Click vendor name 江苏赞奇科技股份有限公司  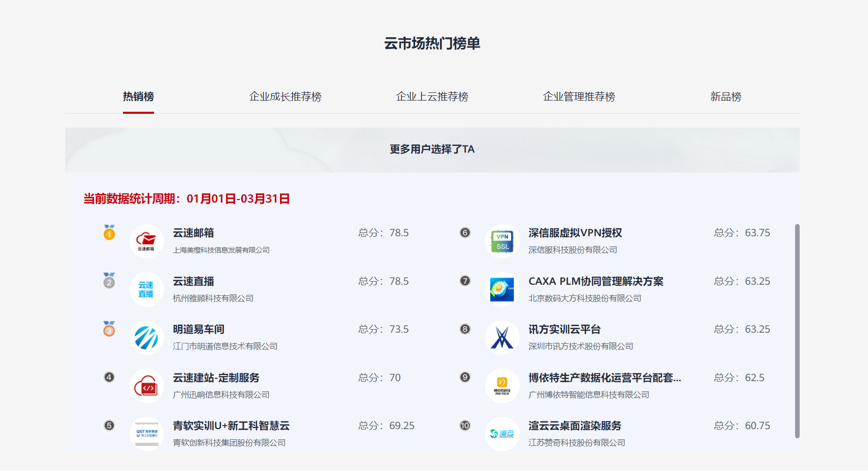click(577, 442)
